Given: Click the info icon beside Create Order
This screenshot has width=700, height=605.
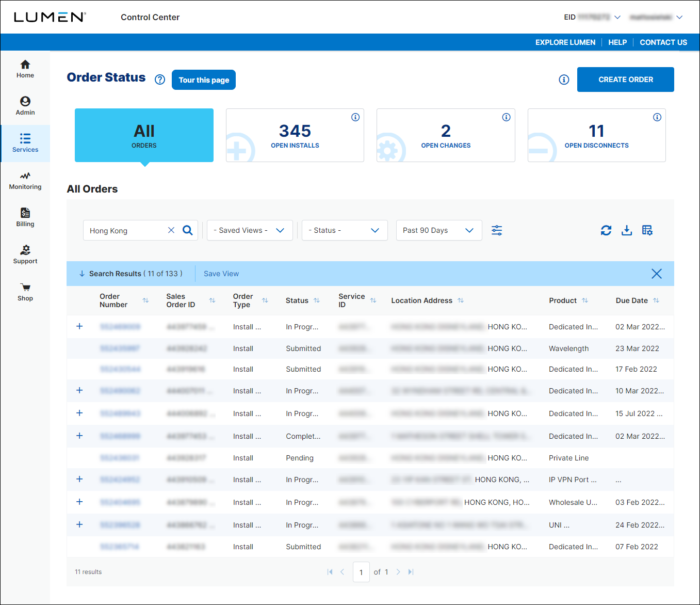Looking at the screenshot, I should coord(564,79).
